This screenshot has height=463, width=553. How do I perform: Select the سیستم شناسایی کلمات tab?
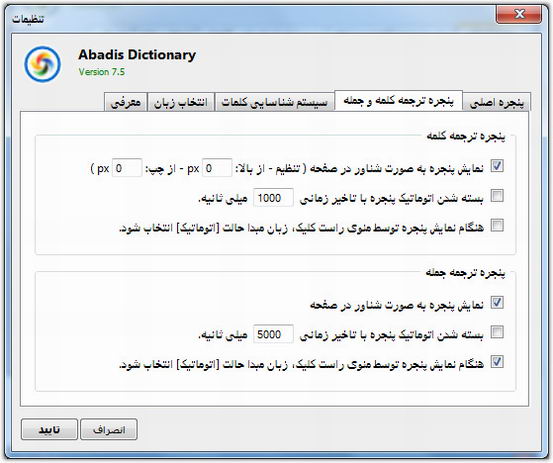coord(274,102)
